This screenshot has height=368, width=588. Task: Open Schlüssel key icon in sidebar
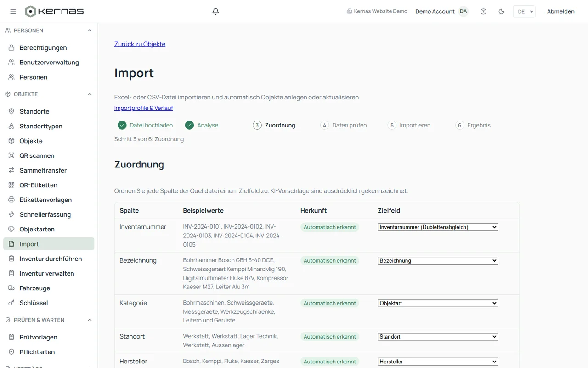click(11, 303)
